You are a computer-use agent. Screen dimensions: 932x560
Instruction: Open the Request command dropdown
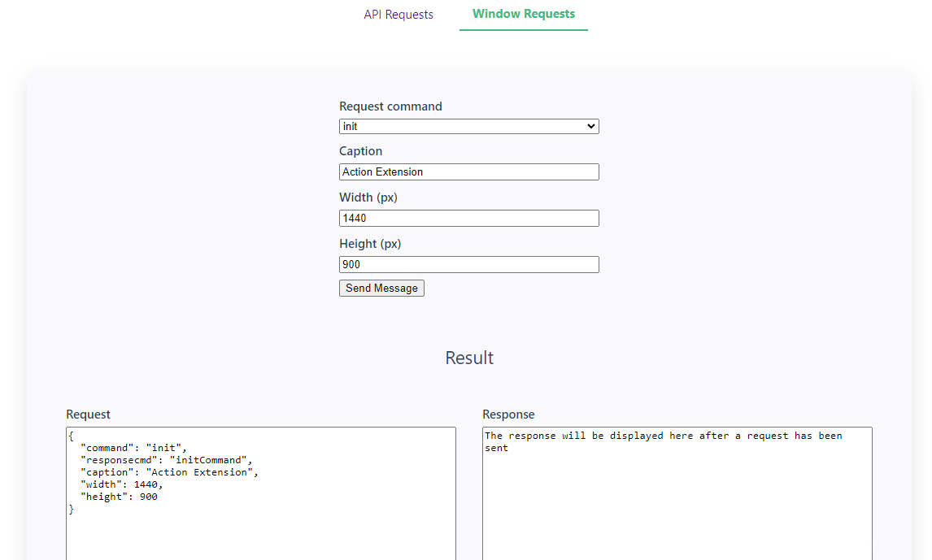[468, 127]
